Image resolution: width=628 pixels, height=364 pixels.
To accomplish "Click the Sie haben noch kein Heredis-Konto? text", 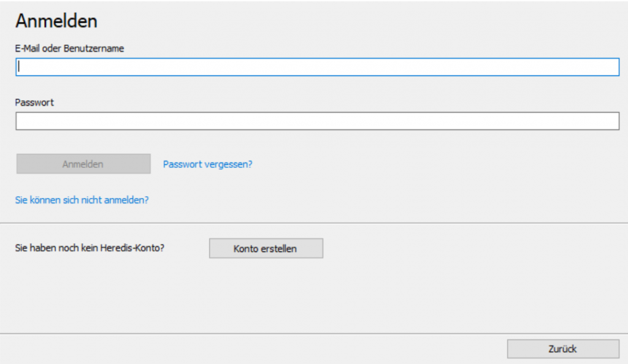I will 89,249.
